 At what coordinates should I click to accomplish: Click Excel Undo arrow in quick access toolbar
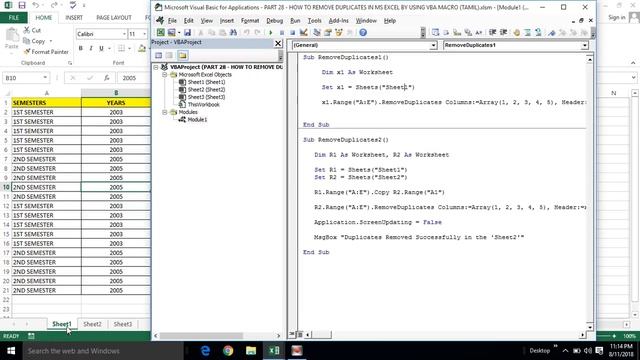click(36, 6)
